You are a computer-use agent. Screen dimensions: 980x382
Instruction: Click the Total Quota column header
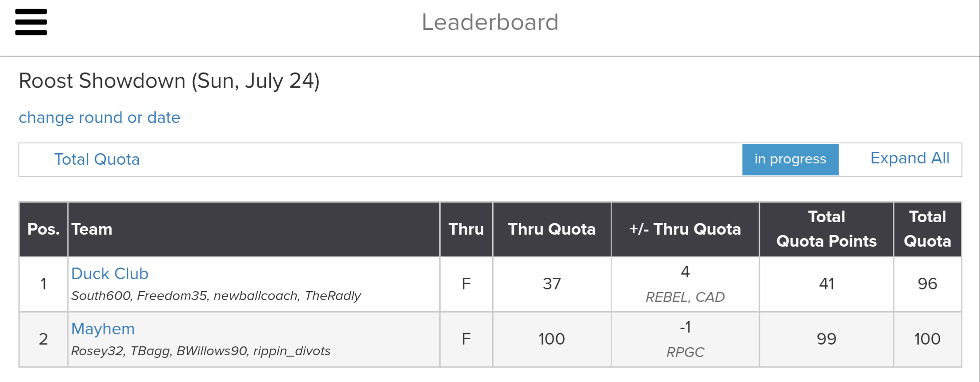tap(928, 229)
